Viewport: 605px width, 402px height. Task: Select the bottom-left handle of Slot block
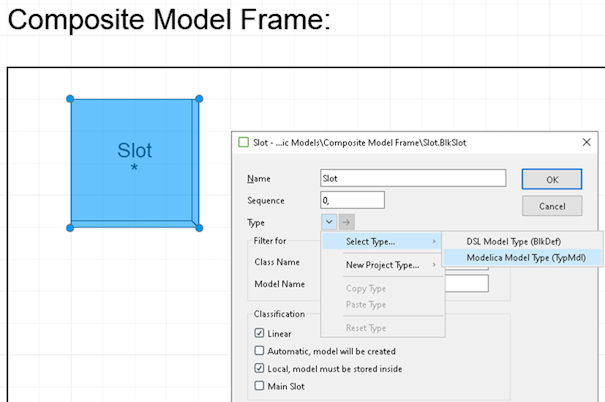(x=70, y=228)
